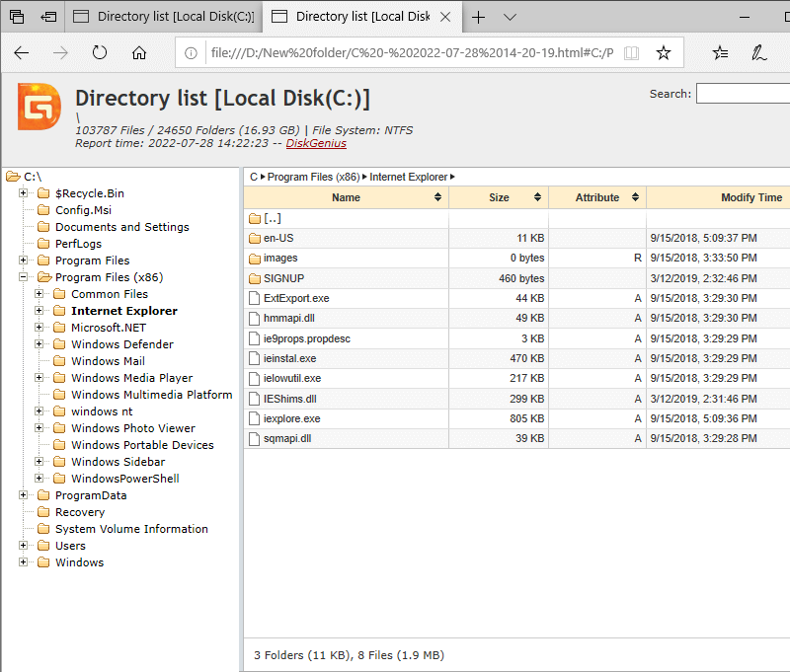Add page to favorites star icon
Viewport: 790px width, 672px height.
[663, 52]
